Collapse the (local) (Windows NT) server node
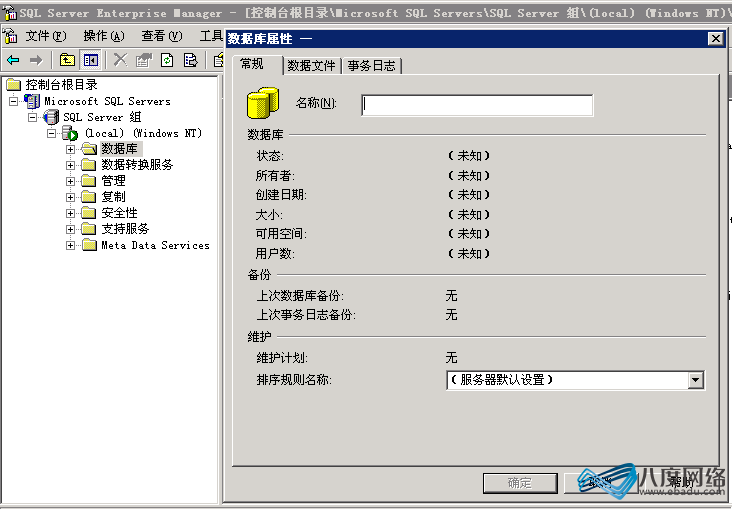 51,133
